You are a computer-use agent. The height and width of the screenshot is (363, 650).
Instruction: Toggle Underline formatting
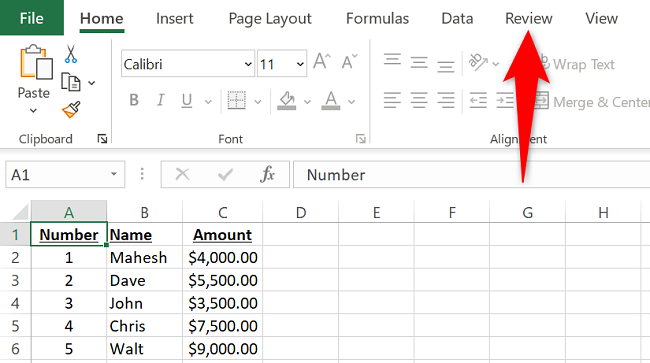tap(187, 100)
